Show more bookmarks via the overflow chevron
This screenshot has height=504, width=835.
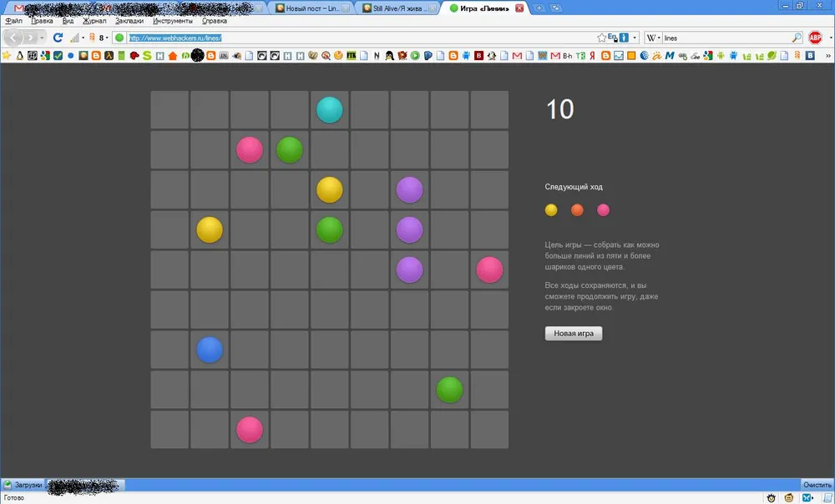[x=827, y=56]
